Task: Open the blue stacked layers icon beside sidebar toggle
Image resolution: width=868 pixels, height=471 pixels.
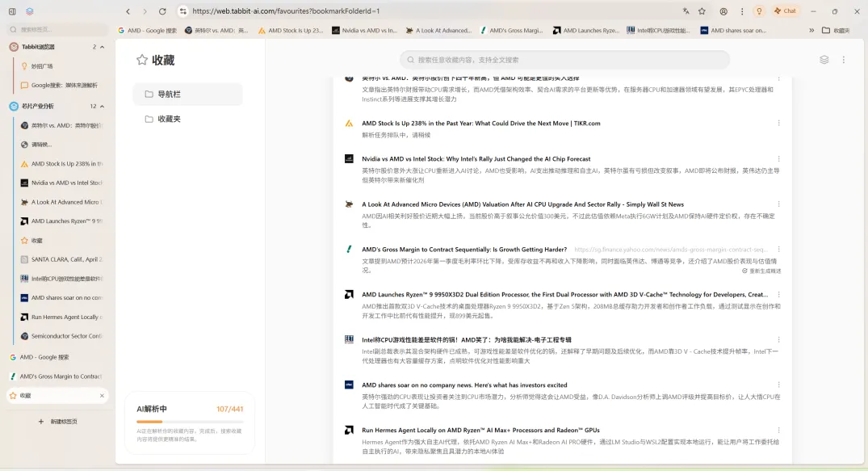Action: point(30,11)
